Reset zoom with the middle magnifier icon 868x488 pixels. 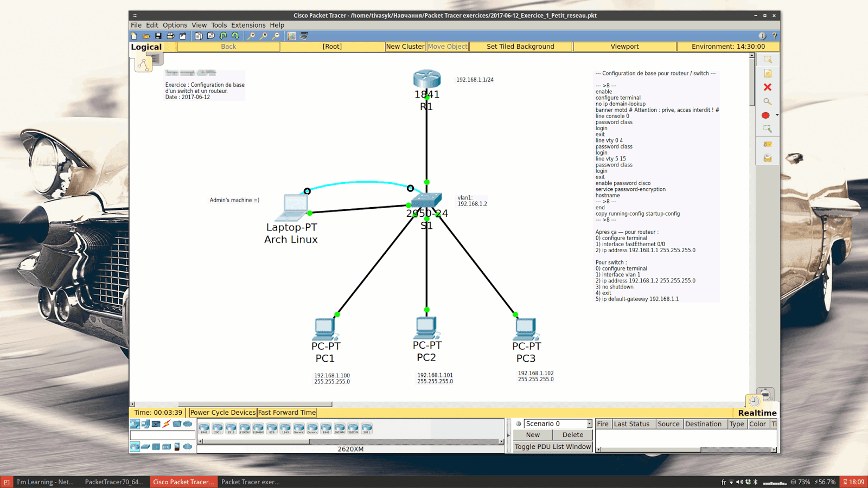coord(263,36)
